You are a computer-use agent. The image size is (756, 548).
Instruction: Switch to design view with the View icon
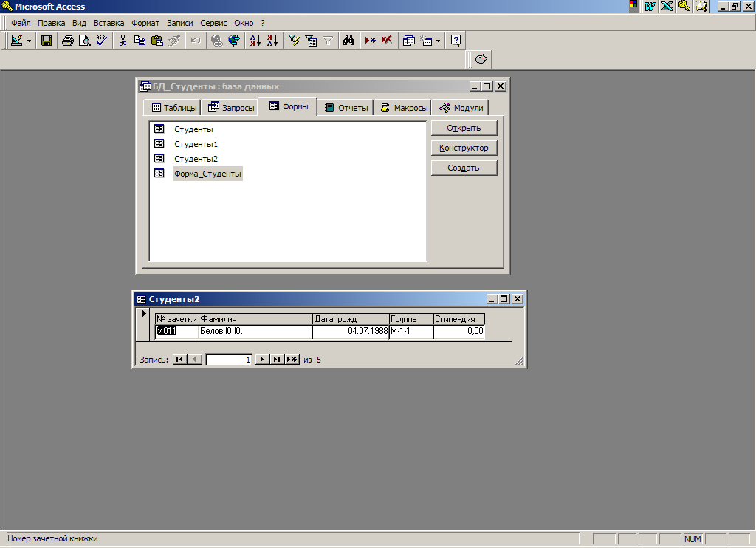point(17,41)
